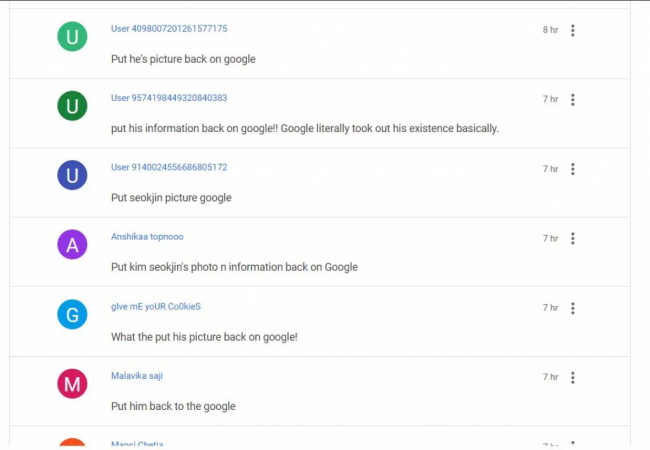650x450 pixels.
Task: Open the 'Put seokjin picture google' post
Action: tap(171, 198)
